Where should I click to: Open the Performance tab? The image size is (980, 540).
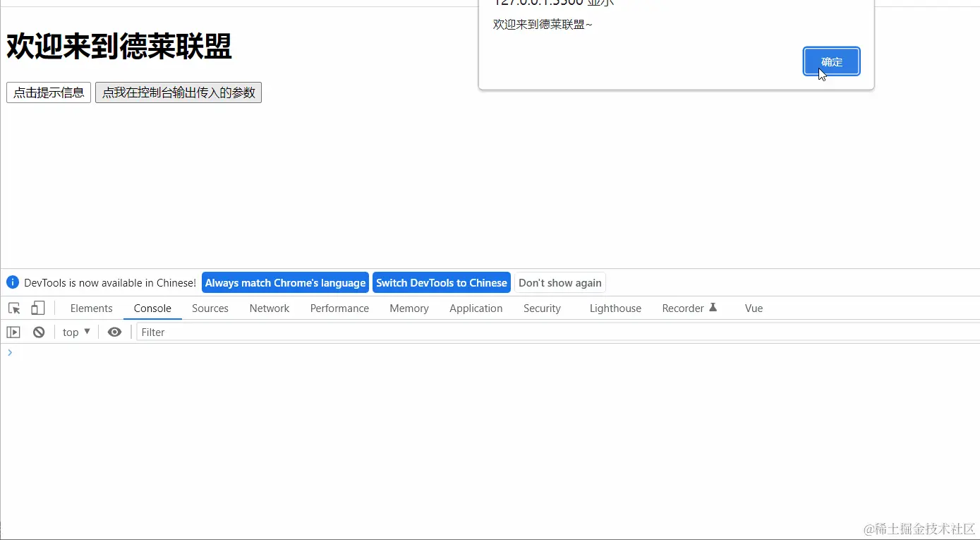point(339,308)
